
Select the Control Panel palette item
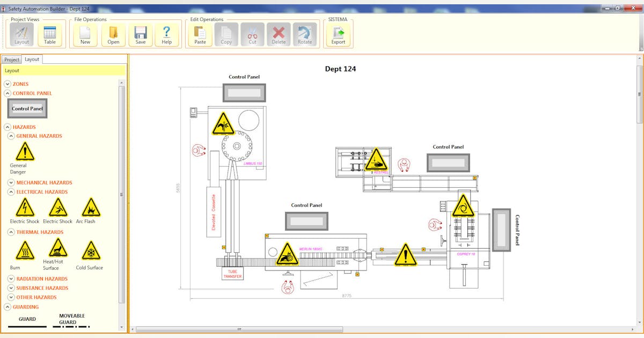click(27, 108)
